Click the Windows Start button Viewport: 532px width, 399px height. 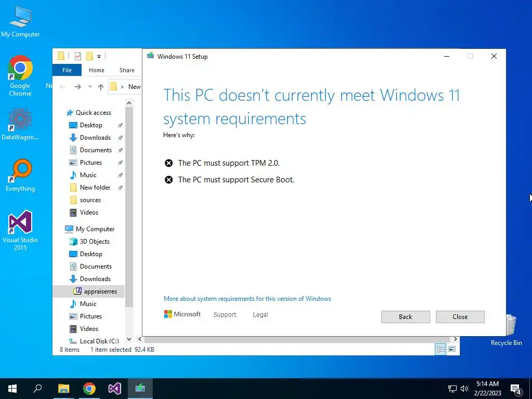tap(12, 389)
